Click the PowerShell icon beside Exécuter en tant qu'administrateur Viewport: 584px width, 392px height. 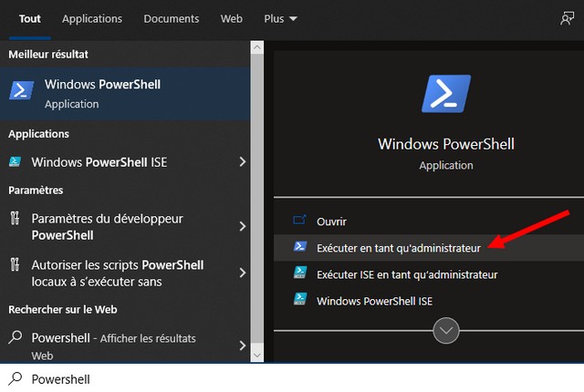pyautogui.click(x=300, y=246)
